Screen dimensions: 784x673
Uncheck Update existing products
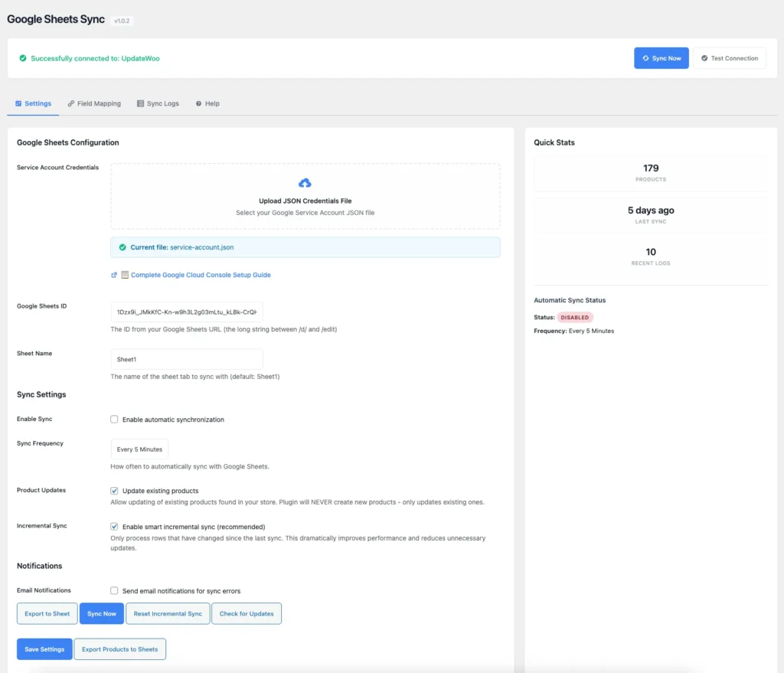coord(114,491)
